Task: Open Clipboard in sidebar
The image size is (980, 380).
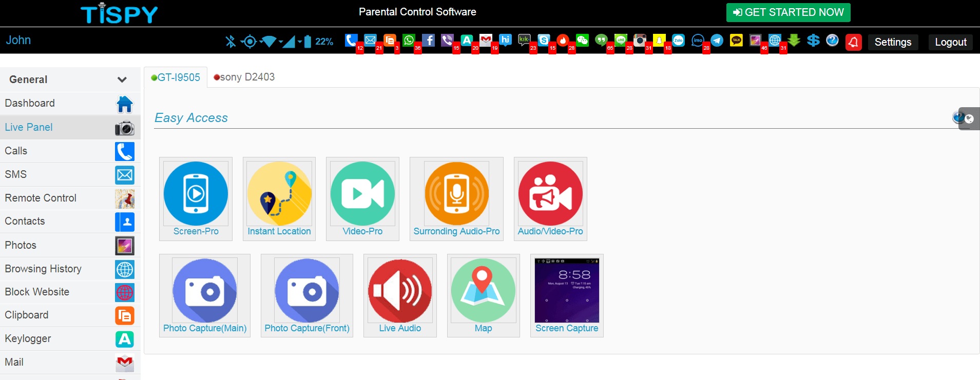Action: [x=70, y=315]
